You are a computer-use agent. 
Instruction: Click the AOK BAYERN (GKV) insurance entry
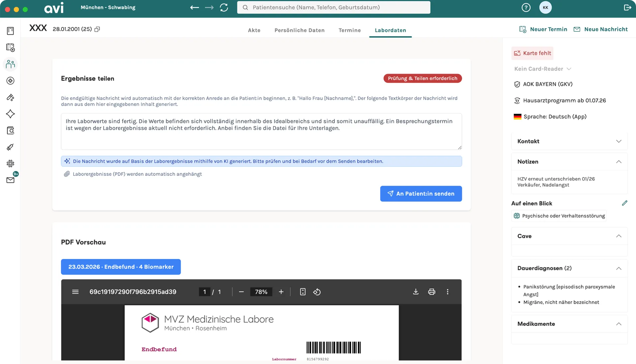[543, 84]
